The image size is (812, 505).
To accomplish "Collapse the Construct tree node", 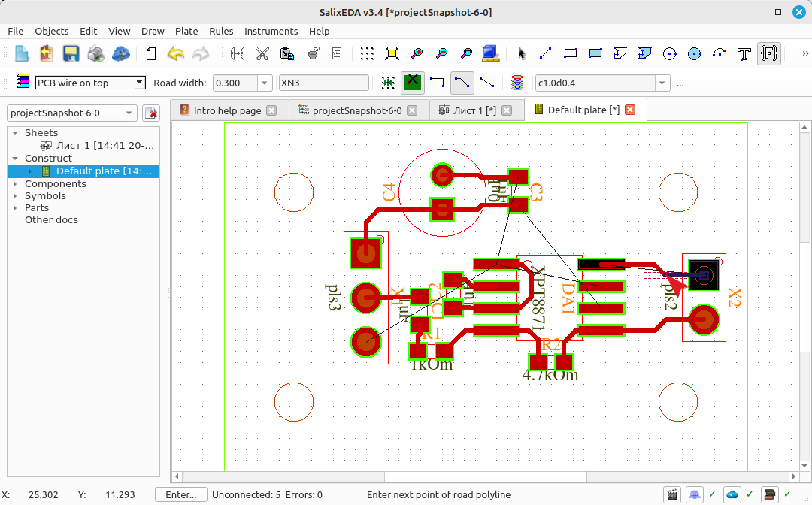I will click(15, 159).
